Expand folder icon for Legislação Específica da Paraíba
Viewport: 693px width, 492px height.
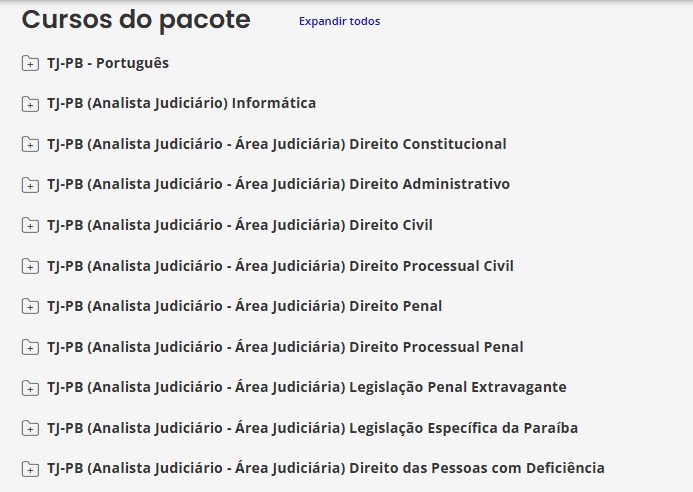point(30,429)
